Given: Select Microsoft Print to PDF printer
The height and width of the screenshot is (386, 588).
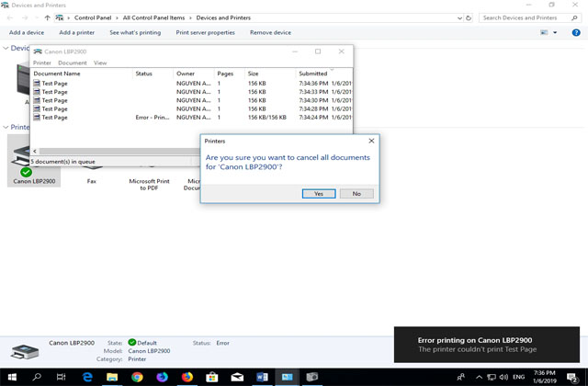Looking at the screenshot, I should coord(149,184).
